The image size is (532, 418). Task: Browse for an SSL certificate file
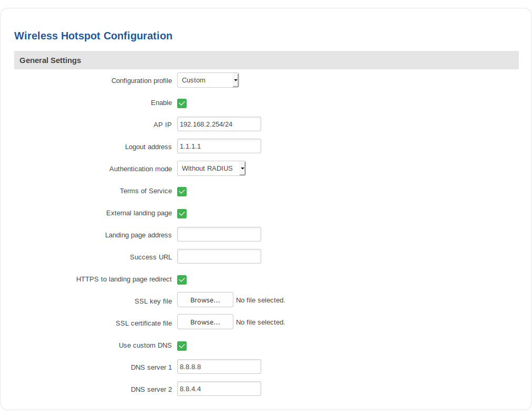[x=204, y=321]
